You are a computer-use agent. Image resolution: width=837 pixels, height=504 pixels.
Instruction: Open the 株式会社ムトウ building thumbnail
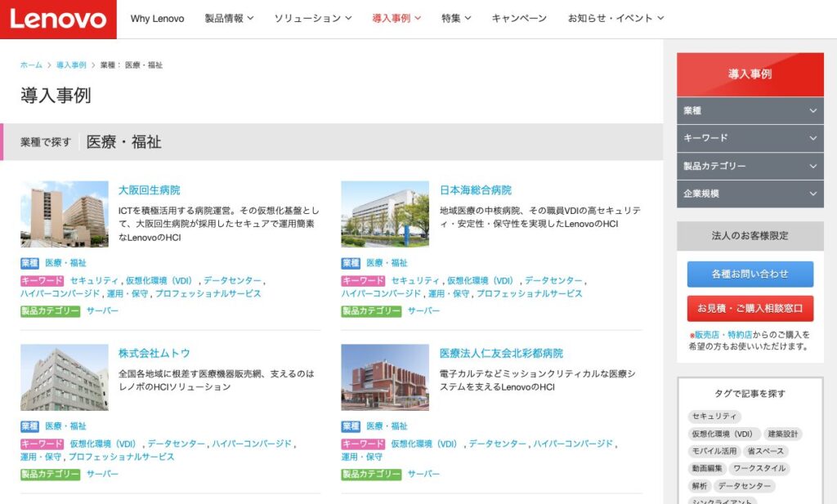click(x=65, y=377)
